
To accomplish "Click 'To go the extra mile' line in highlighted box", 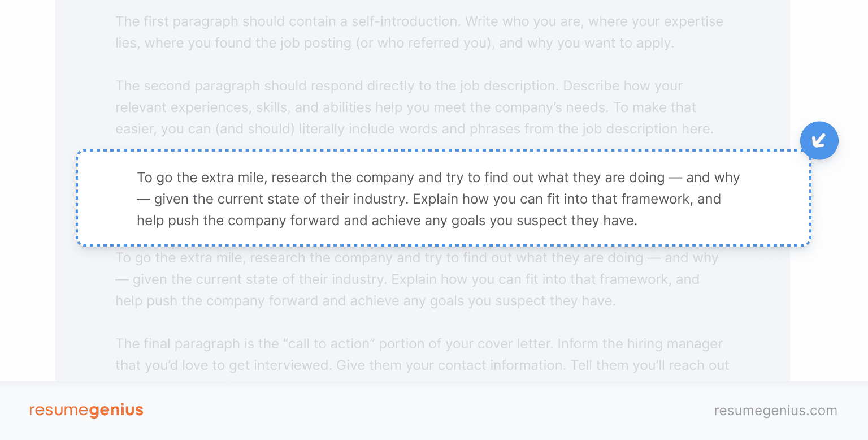I will click(439, 178).
